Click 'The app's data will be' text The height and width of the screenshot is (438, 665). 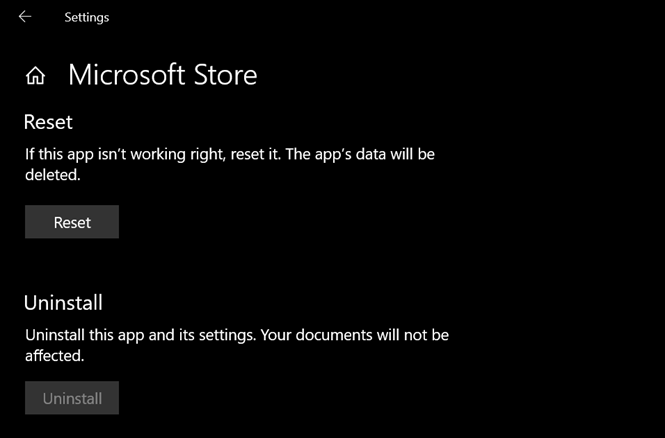click(360, 154)
